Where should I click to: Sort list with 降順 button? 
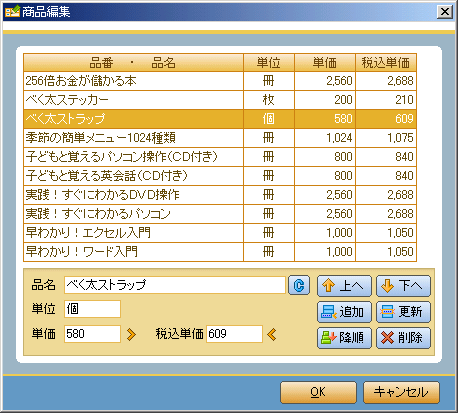(x=344, y=338)
